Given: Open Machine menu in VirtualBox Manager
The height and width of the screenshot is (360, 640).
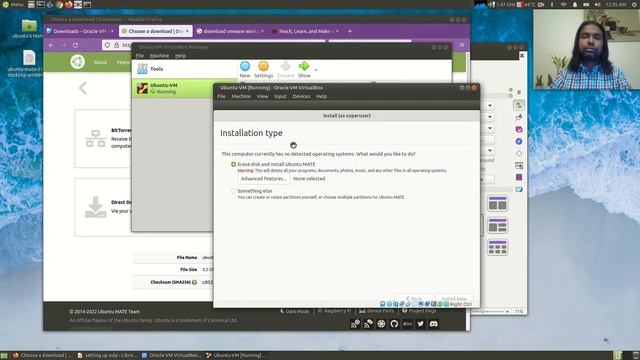Looking at the screenshot, I should coord(159,56).
